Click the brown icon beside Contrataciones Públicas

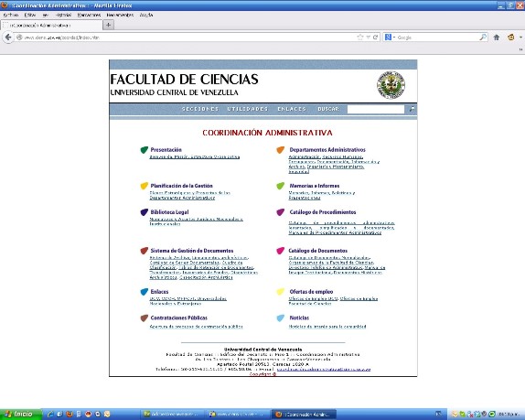[x=144, y=318]
